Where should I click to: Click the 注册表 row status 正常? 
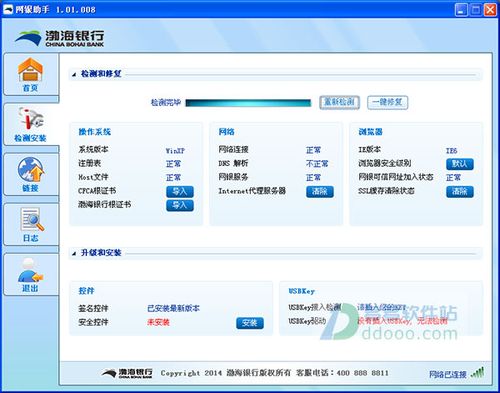click(x=173, y=164)
